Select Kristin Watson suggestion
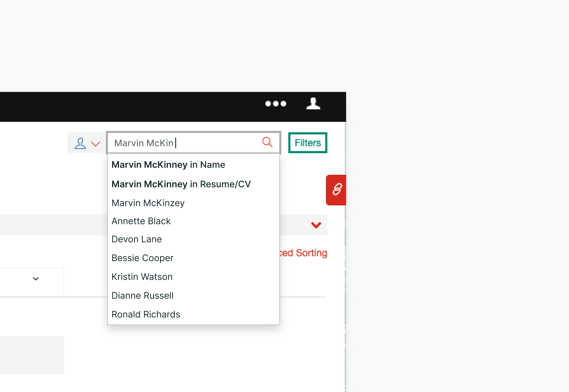 142,277
